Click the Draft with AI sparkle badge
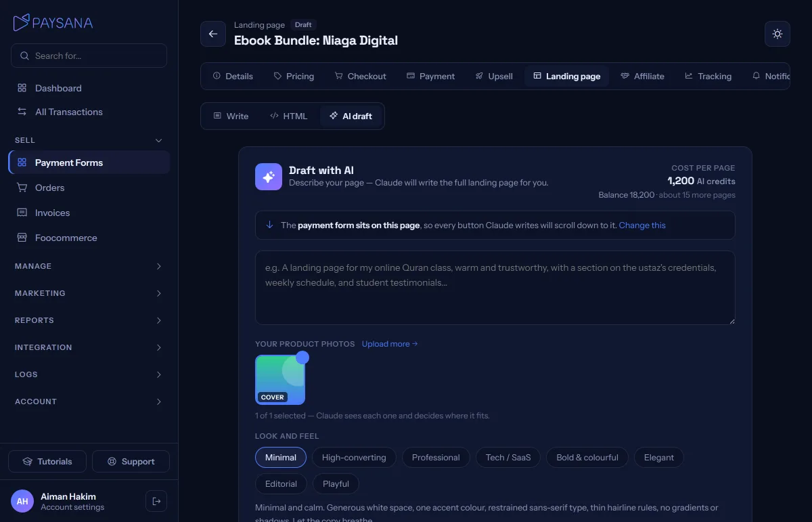This screenshot has height=522, width=812. (269, 177)
